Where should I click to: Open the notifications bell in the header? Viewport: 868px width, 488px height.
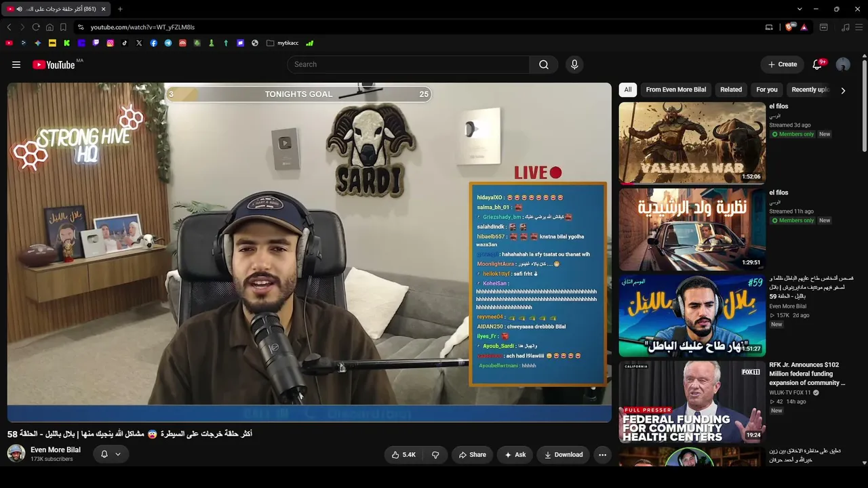click(x=817, y=64)
